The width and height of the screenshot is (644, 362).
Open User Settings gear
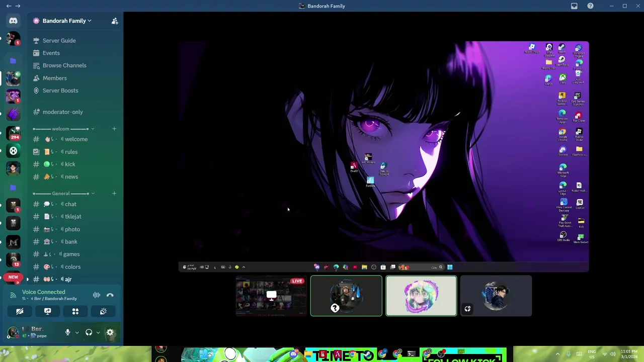click(110, 332)
